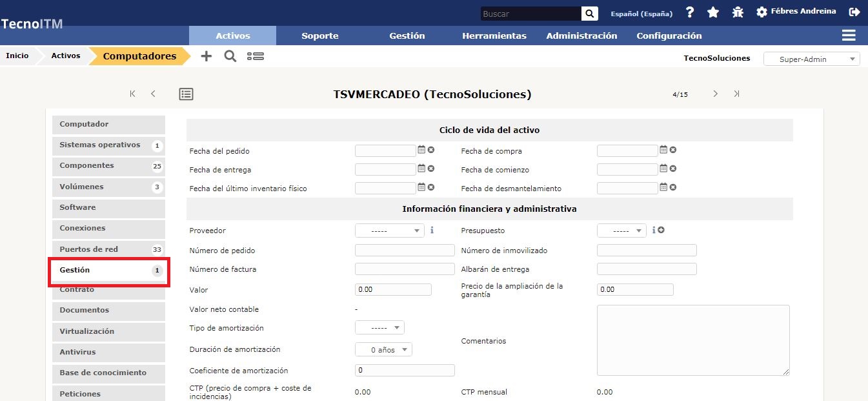This screenshot has width=868, height=401.
Task: Click the Número de factura input field
Action: (x=405, y=269)
